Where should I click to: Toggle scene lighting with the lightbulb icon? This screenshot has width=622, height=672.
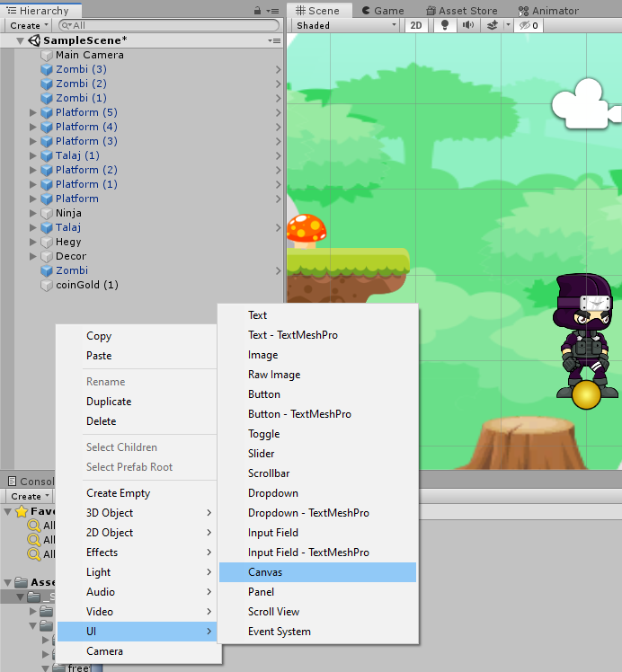coord(445,25)
